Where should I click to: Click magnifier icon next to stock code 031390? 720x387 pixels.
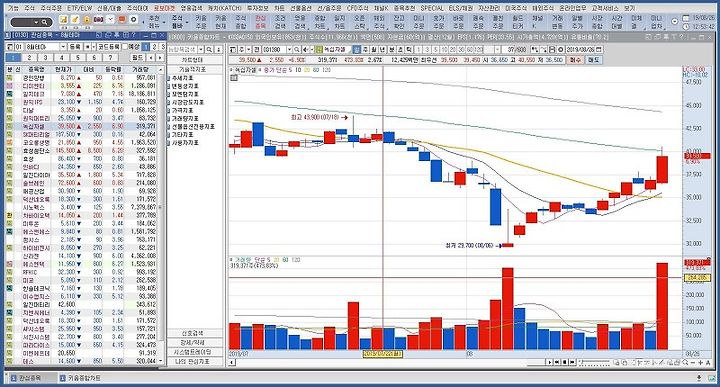[297, 49]
